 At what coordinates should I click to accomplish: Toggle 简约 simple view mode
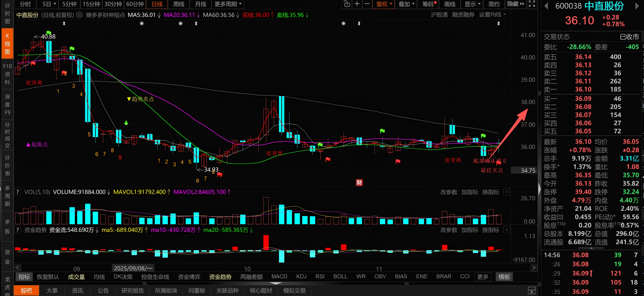coord(494,4)
